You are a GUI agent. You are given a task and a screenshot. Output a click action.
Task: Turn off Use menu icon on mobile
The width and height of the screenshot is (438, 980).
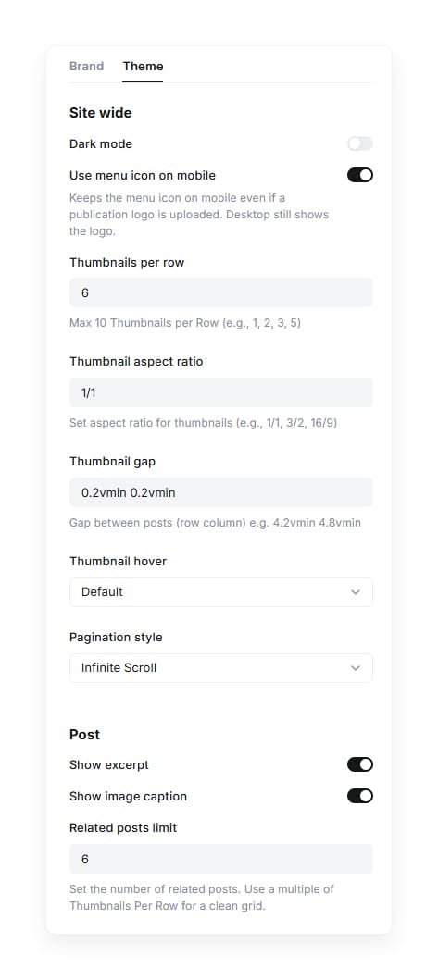tap(360, 175)
